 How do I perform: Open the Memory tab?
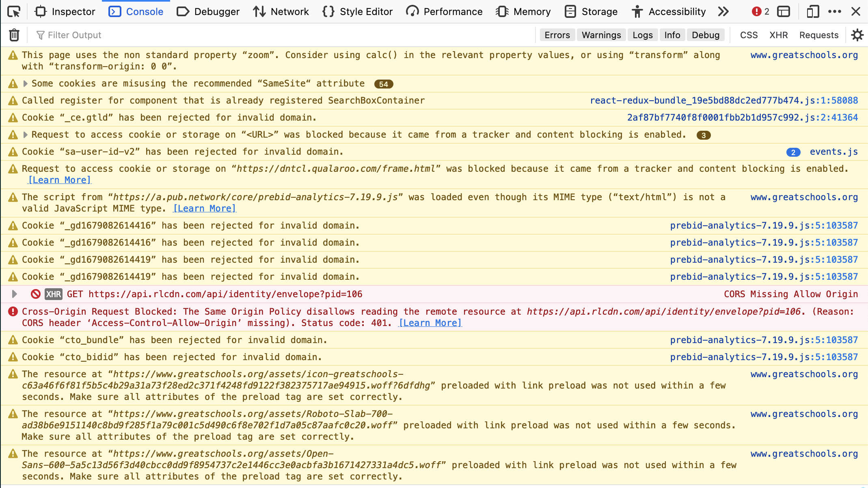pos(523,12)
